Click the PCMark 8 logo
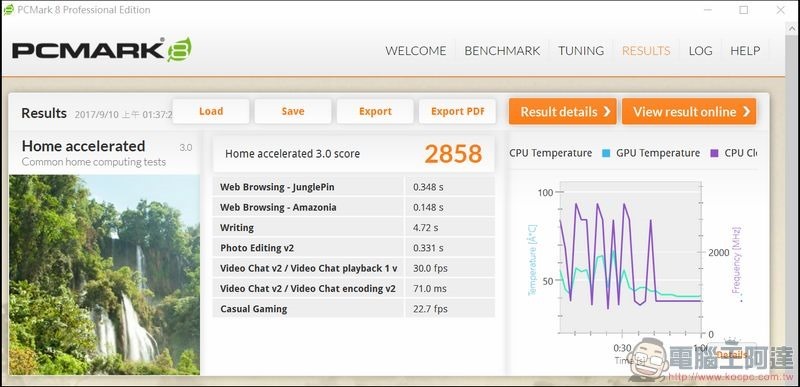800x387 pixels. [x=102, y=50]
